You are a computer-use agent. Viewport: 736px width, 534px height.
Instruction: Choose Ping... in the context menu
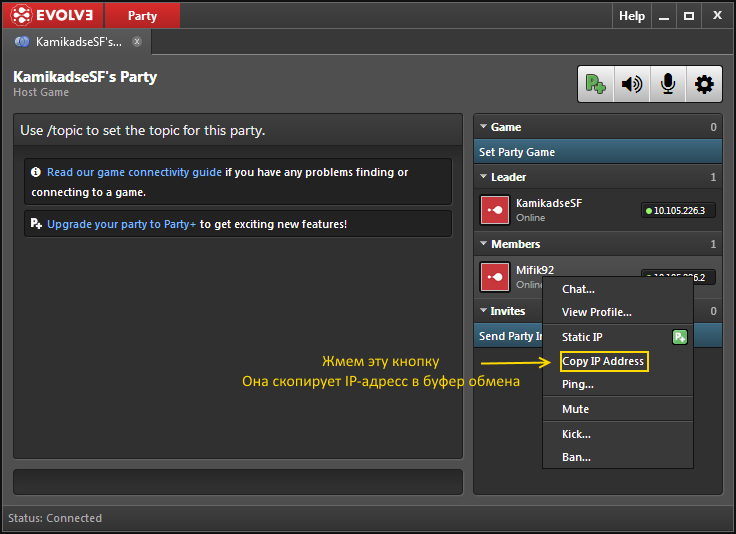tap(578, 384)
